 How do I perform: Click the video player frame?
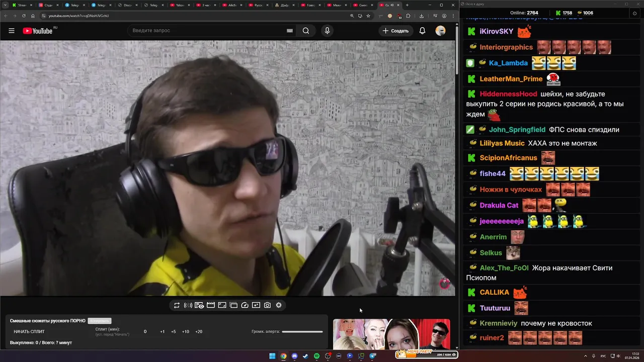click(x=227, y=168)
